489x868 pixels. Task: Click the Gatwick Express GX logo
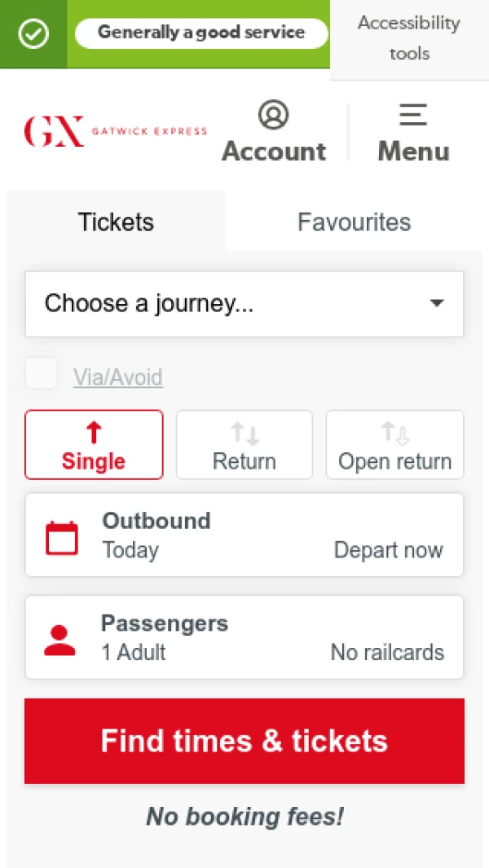[115, 130]
